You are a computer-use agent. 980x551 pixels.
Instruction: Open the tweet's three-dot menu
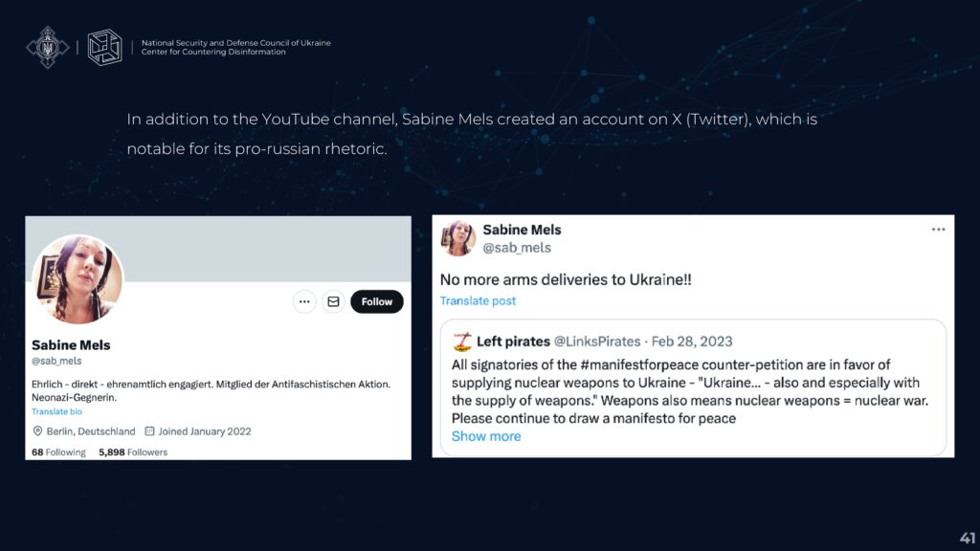(x=938, y=230)
